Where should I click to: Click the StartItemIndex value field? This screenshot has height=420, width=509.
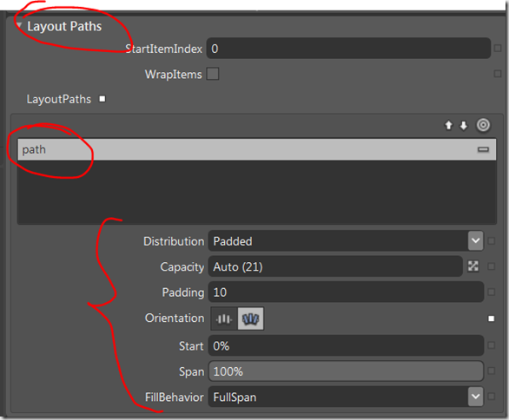pyautogui.click(x=348, y=49)
